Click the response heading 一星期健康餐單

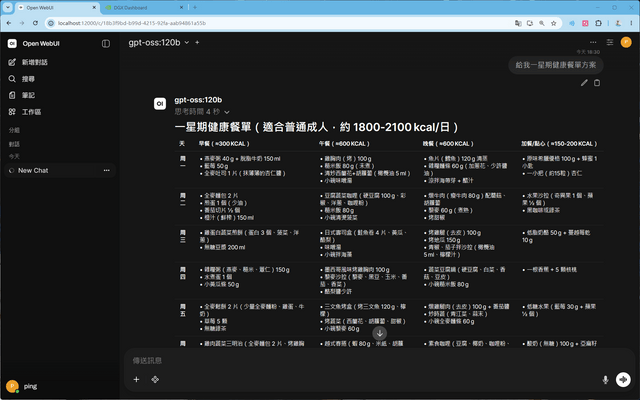(x=316, y=127)
